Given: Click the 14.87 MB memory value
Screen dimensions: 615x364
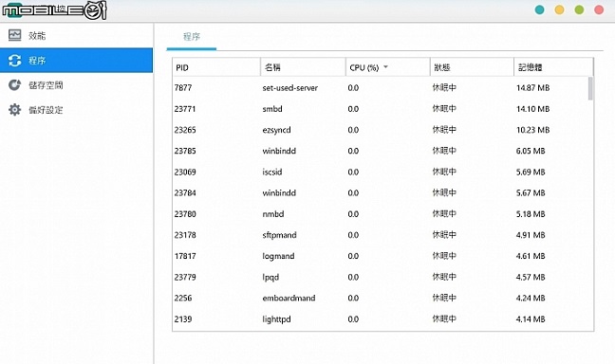Looking at the screenshot, I should coord(532,88).
